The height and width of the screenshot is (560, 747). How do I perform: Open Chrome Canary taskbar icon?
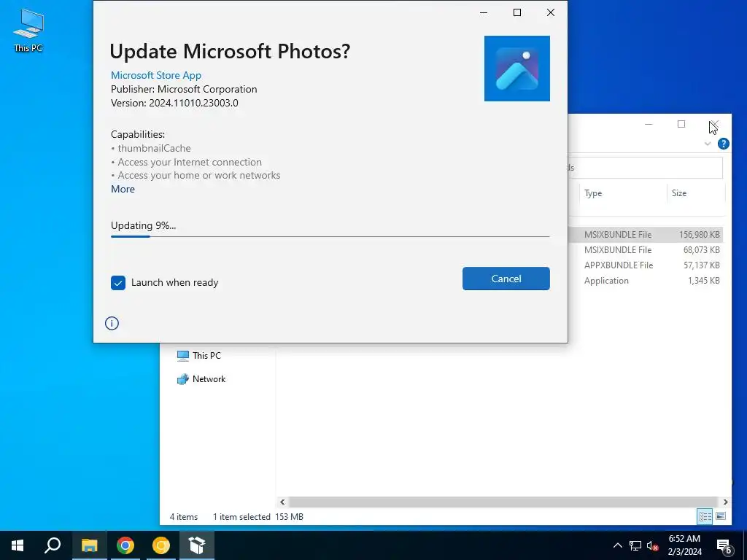click(161, 545)
